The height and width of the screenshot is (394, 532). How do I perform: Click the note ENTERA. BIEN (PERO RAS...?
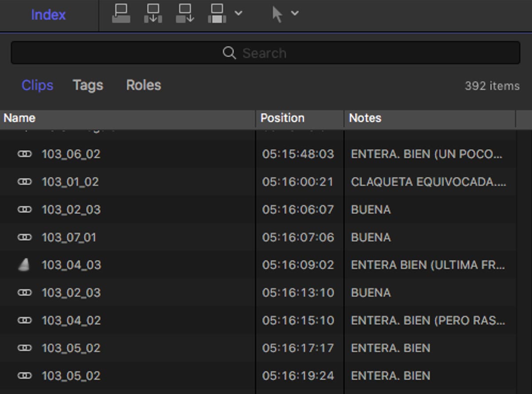pyautogui.click(x=428, y=320)
